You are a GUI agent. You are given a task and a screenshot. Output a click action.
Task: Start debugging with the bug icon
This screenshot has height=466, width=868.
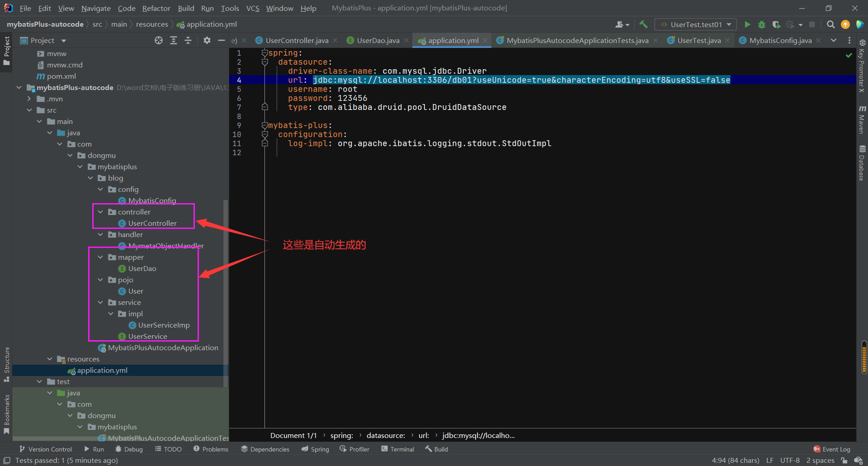click(x=762, y=24)
